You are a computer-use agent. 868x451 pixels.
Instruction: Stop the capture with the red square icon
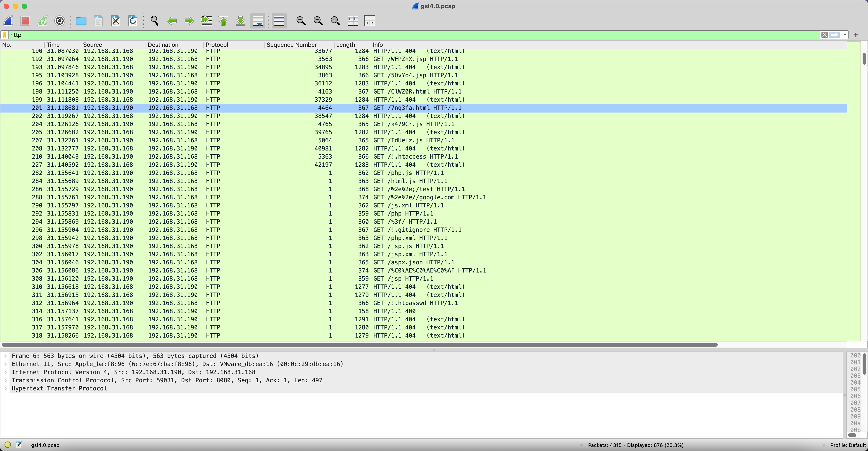(25, 21)
